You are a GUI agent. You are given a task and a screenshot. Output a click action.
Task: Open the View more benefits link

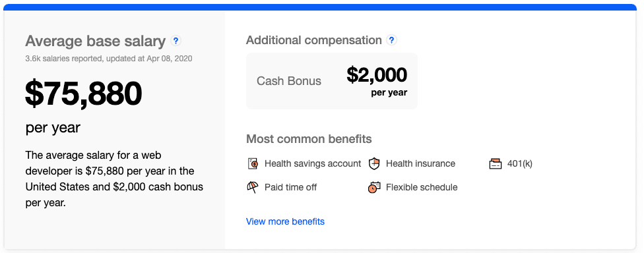tap(285, 221)
